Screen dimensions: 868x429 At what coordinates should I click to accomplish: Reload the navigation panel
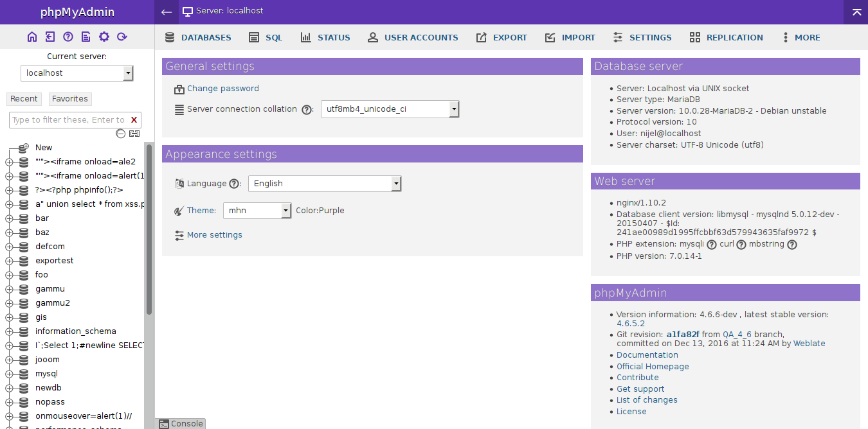point(122,37)
